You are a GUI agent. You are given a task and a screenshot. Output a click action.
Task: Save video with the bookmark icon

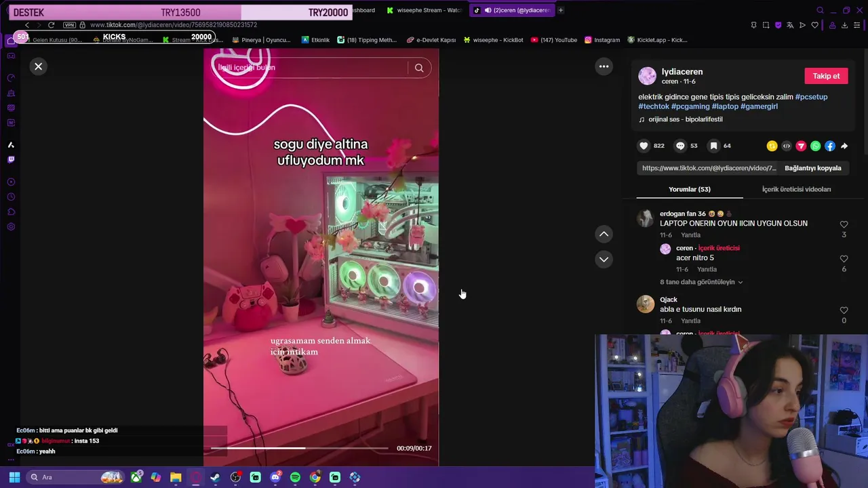click(713, 146)
